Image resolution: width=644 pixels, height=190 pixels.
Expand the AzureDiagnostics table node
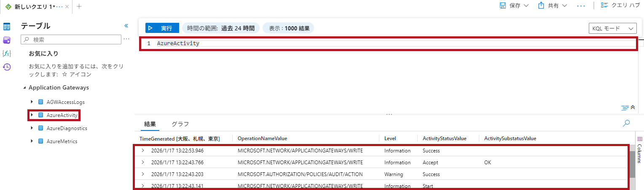pyautogui.click(x=32, y=128)
